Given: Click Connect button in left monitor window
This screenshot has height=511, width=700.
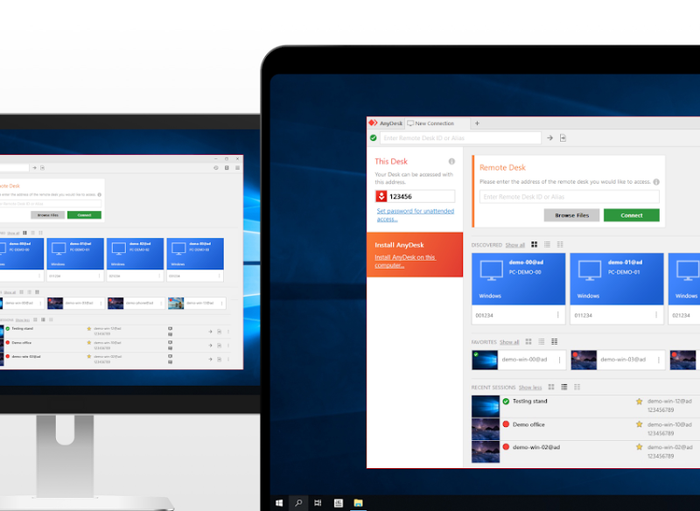Looking at the screenshot, I should pos(84,215).
